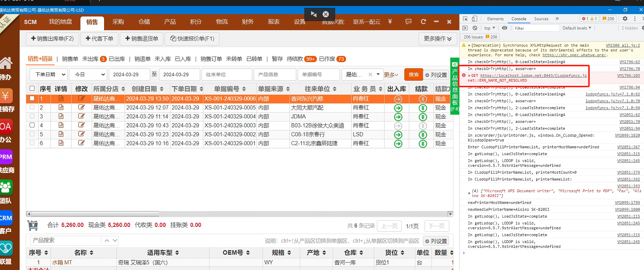Image resolution: width=644 pixels, height=270 pixels.
Task: Click 快速报价单(F1) button
Action: (192, 39)
